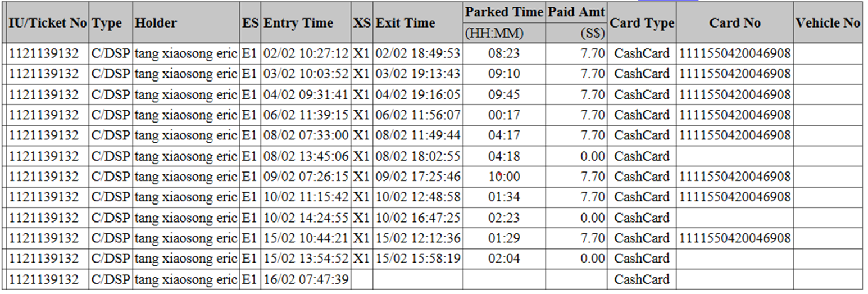Click the Paid Amt column header
868x294 pixels.
576,12
